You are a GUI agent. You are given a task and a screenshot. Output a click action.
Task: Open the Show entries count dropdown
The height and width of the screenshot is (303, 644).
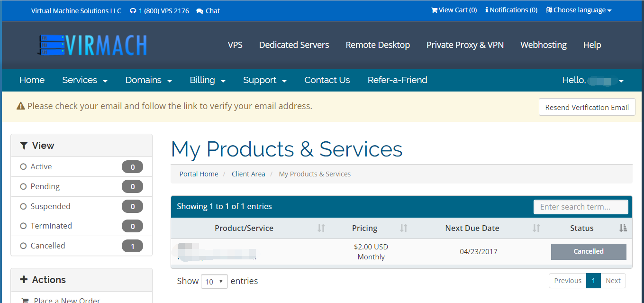(x=214, y=282)
